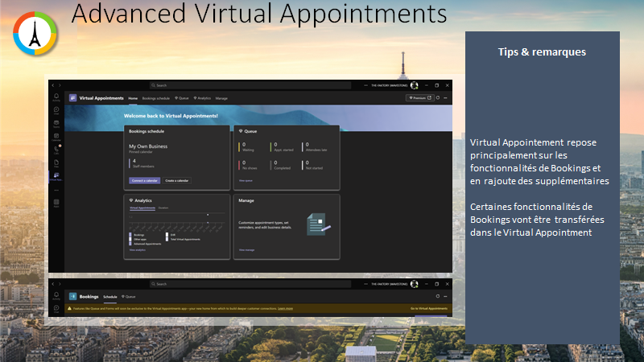Screen dimensions: 644x362
Task: Open Activity in Bookings window sidebar
Action: (x=56, y=295)
